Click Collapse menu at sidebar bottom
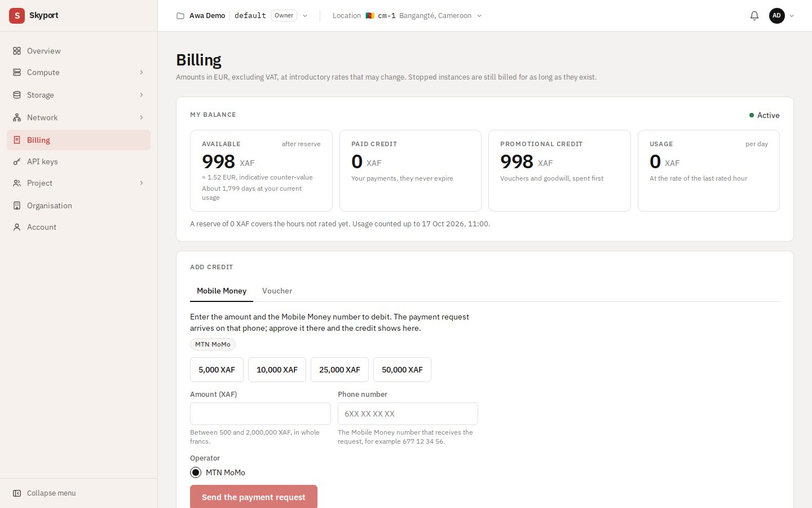 pyautogui.click(x=78, y=493)
